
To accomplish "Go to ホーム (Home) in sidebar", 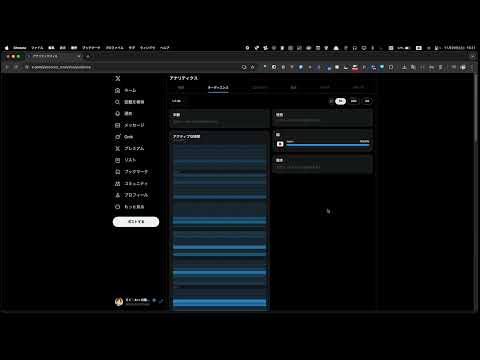I will [126, 90].
